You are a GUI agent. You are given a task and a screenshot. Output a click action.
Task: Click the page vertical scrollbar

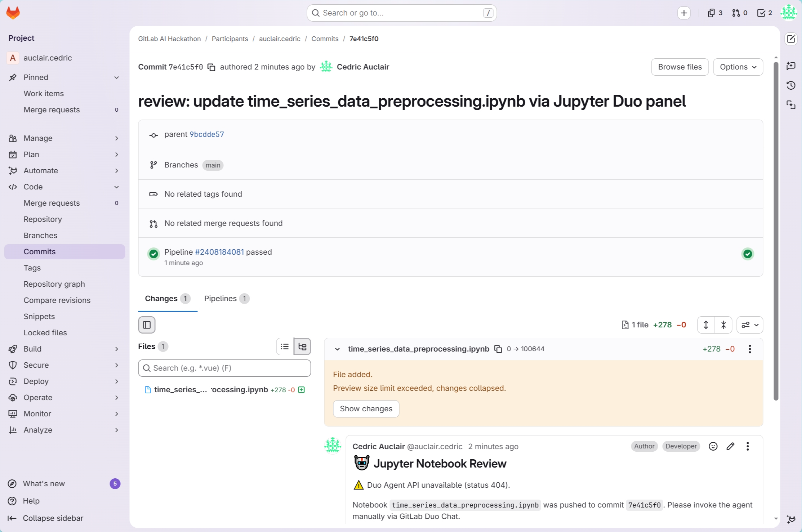click(x=776, y=231)
